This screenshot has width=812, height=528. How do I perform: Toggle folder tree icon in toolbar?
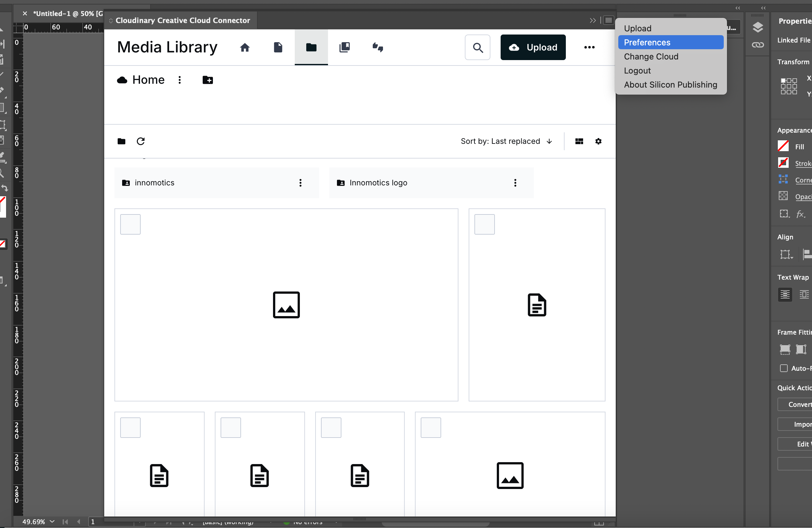(x=121, y=141)
